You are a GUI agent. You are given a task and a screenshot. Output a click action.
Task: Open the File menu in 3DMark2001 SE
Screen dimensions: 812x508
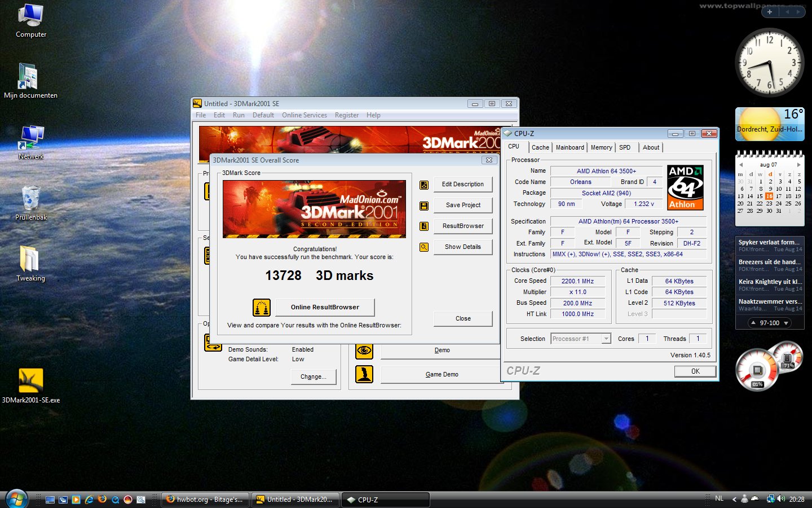point(201,115)
